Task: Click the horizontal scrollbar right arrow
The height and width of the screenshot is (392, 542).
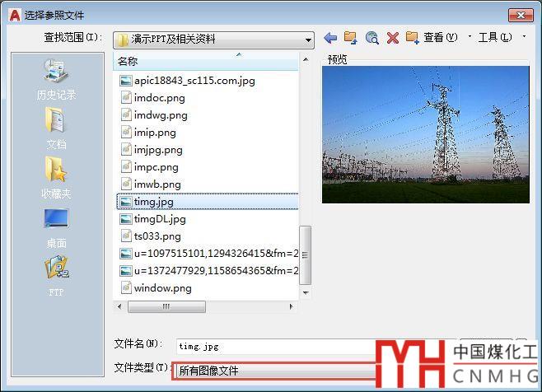Action: pos(291,306)
